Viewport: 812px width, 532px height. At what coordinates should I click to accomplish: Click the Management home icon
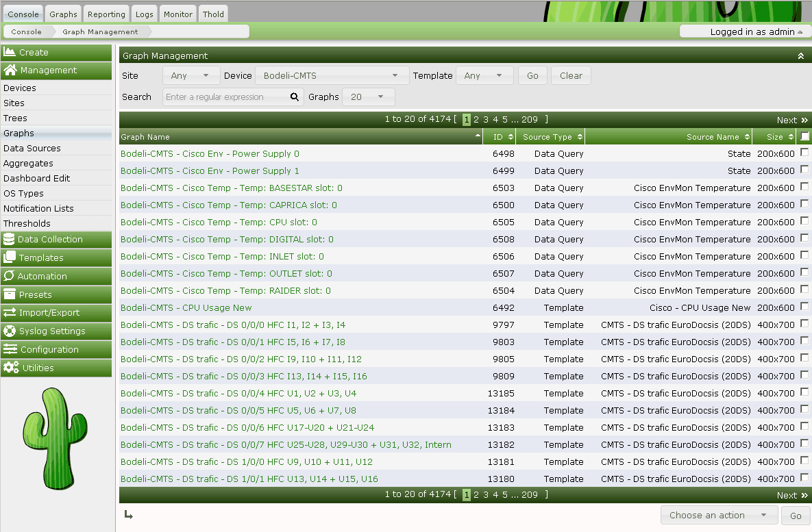10,70
